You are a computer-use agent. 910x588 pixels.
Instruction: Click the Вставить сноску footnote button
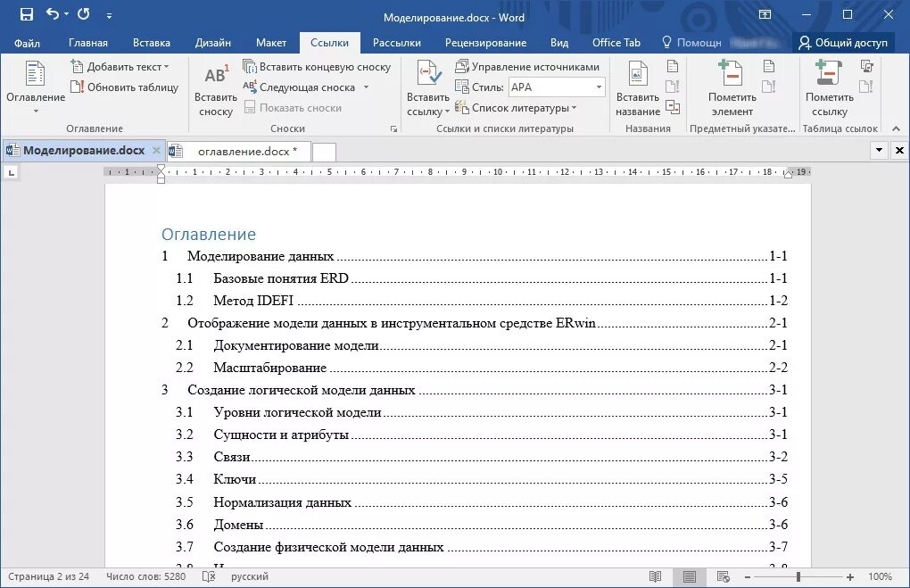point(216,90)
